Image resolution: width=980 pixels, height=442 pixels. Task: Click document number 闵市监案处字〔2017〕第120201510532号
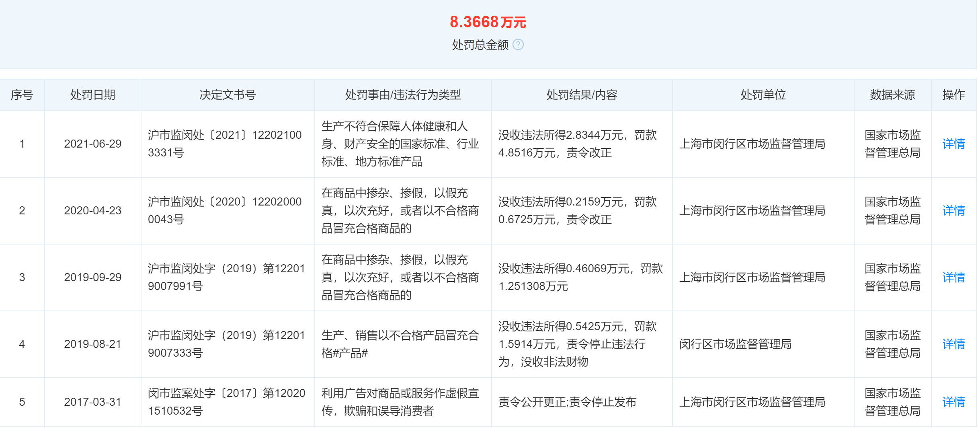[x=227, y=402]
